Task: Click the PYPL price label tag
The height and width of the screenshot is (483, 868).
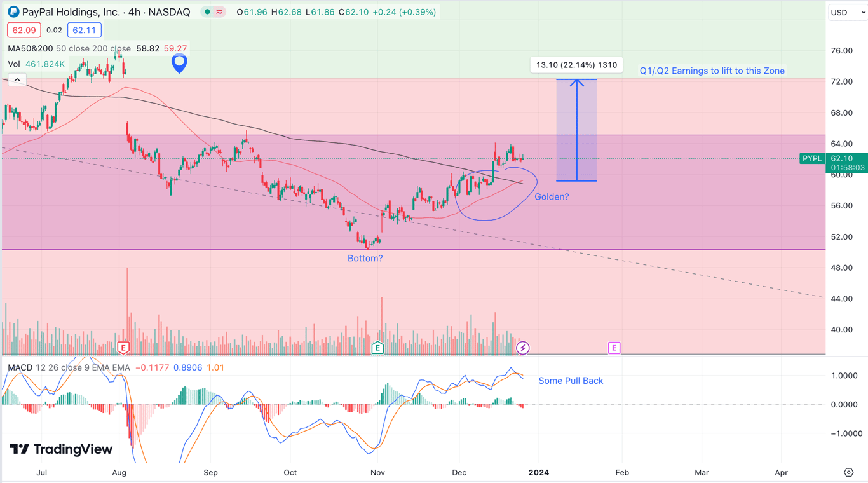Action: 812,158
